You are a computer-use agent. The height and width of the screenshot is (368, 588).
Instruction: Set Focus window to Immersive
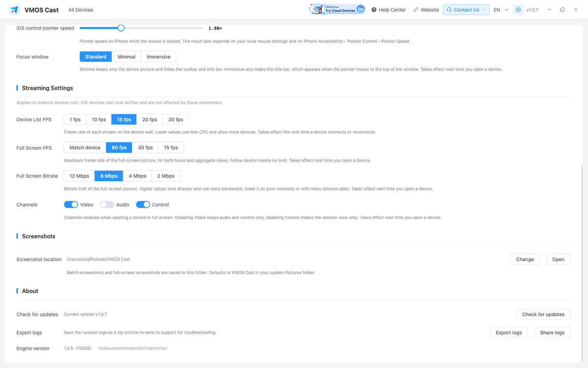pos(158,57)
